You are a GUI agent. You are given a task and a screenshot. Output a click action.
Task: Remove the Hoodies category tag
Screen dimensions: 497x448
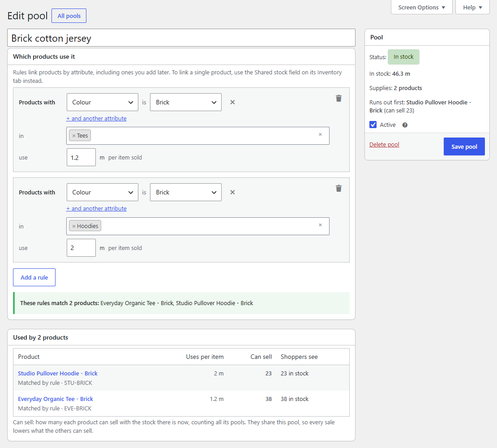pos(74,226)
